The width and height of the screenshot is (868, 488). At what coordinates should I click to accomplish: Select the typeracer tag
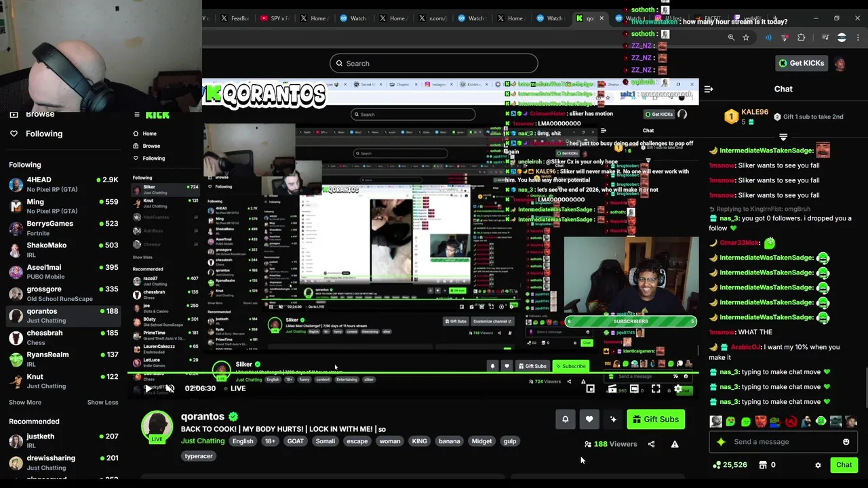tap(199, 456)
